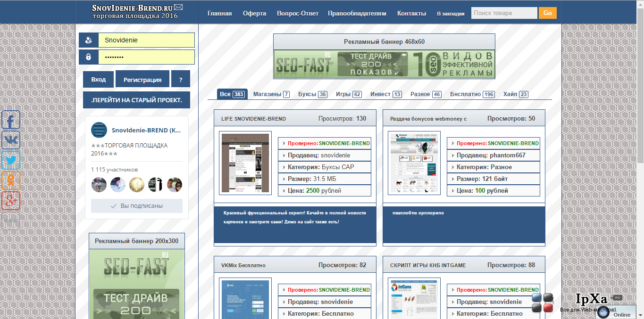Show the Бесплатно category items

pos(472,94)
